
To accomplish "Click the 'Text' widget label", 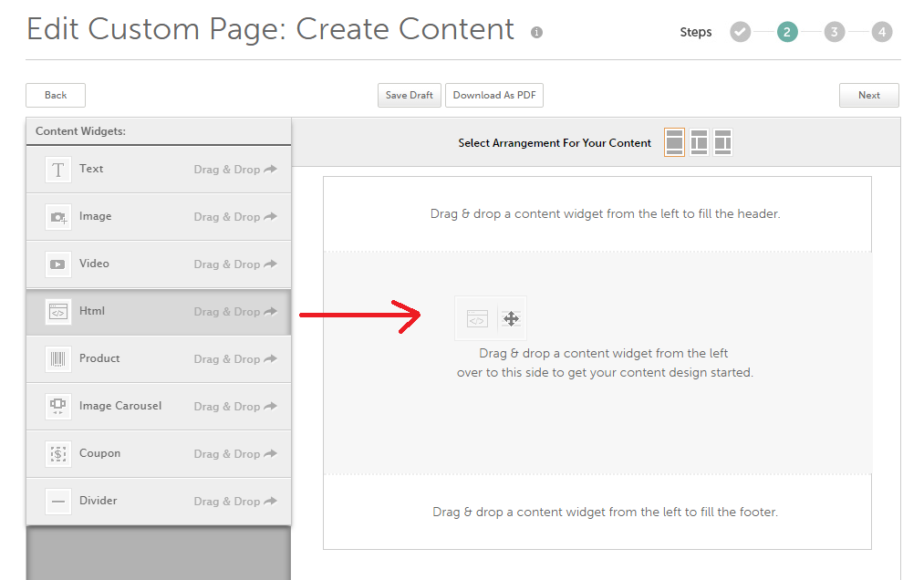I will (91, 169).
